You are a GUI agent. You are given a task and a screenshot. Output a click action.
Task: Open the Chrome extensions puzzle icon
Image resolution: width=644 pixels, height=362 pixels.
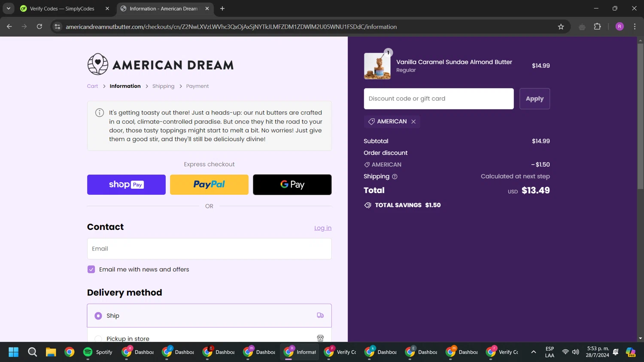click(x=597, y=27)
